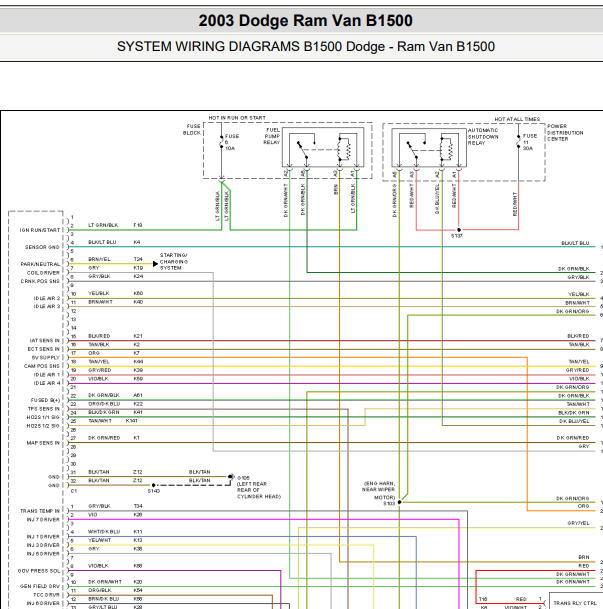Click circuit code "K21" beside BLK/RED
This screenshot has height=609, width=603.
point(138,336)
